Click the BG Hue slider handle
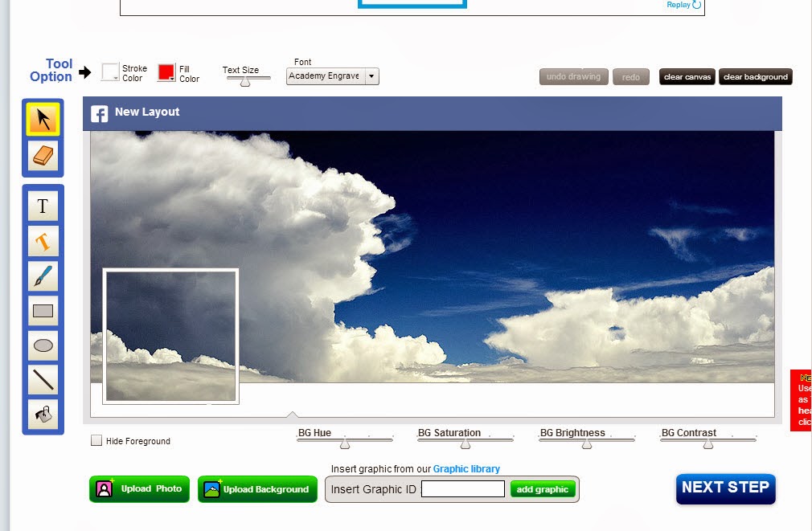This screenshot has height=531, width=812. point(345,443)
